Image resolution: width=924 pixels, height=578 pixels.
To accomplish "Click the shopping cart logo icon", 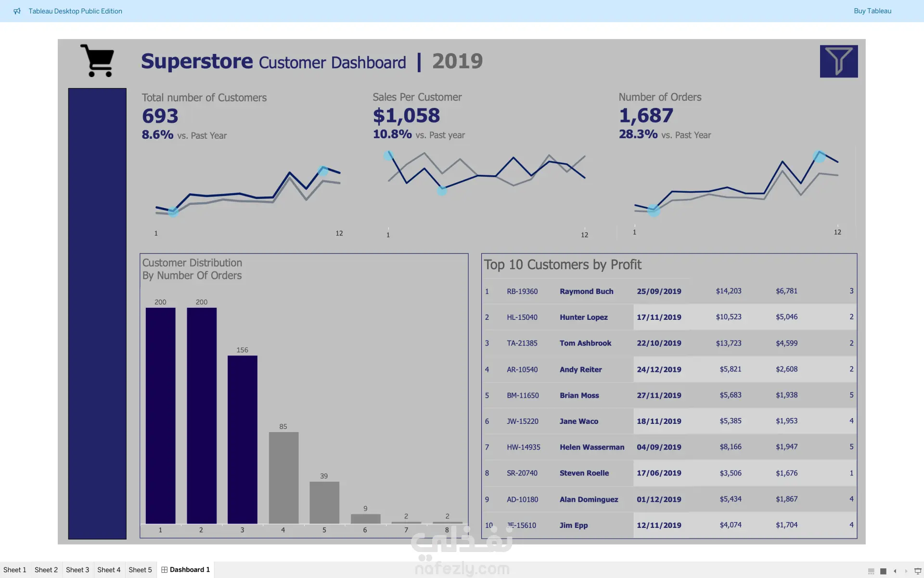I will tap(98, 61).
